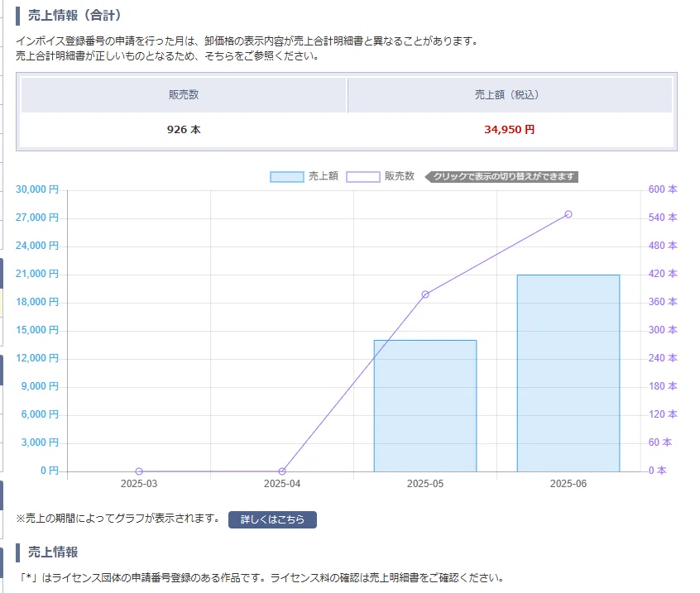The image size is (700, 593).
Task: Click the 2025-03 axis label
Action: [139, 484]
